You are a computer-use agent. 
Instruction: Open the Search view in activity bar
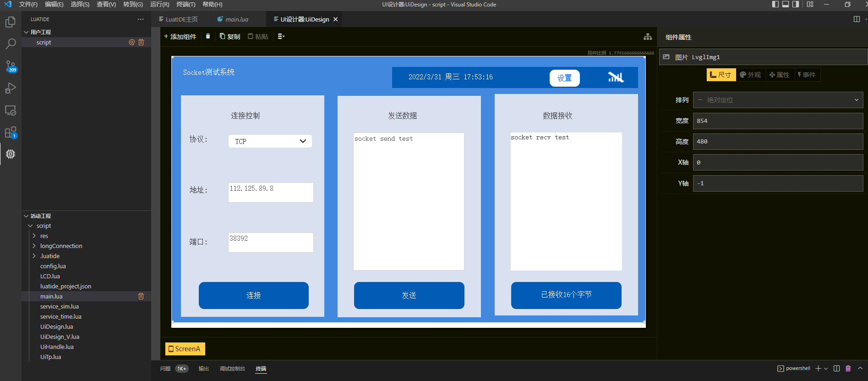tap(10, 44)
